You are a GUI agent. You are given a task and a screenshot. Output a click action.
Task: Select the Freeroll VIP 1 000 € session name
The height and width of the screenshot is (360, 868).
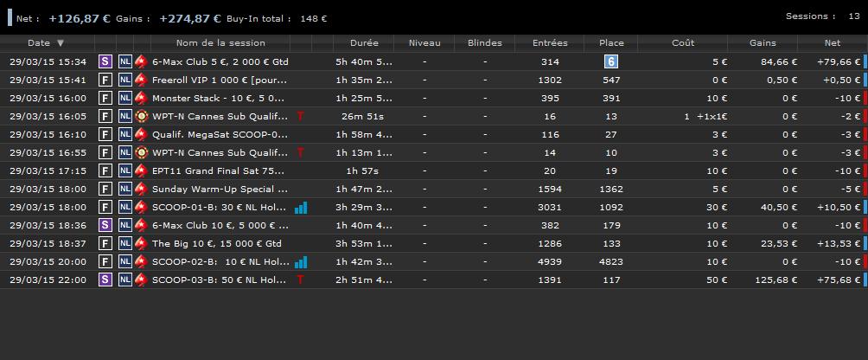pos(220,80)
